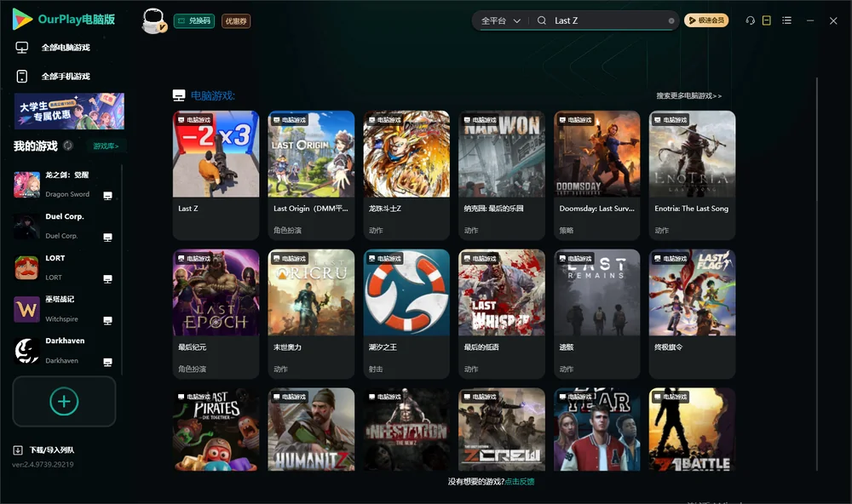Click the search magnifier icon
This screenshot has height=504, width=852.
tap(542, 20)
